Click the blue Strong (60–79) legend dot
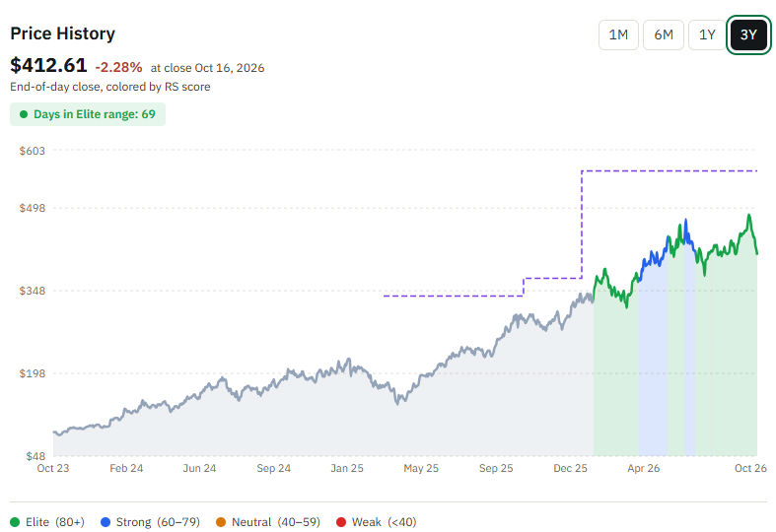 (x=106, y=522)
